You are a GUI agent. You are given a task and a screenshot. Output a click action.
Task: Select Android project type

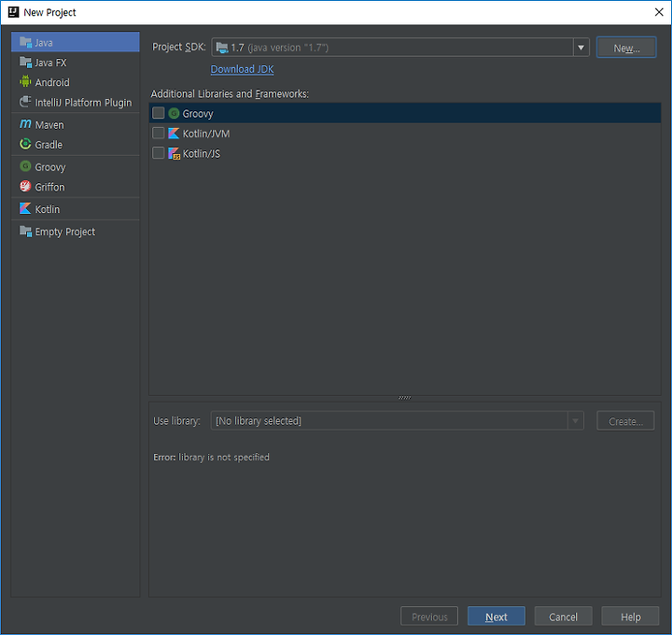point(76,82)
